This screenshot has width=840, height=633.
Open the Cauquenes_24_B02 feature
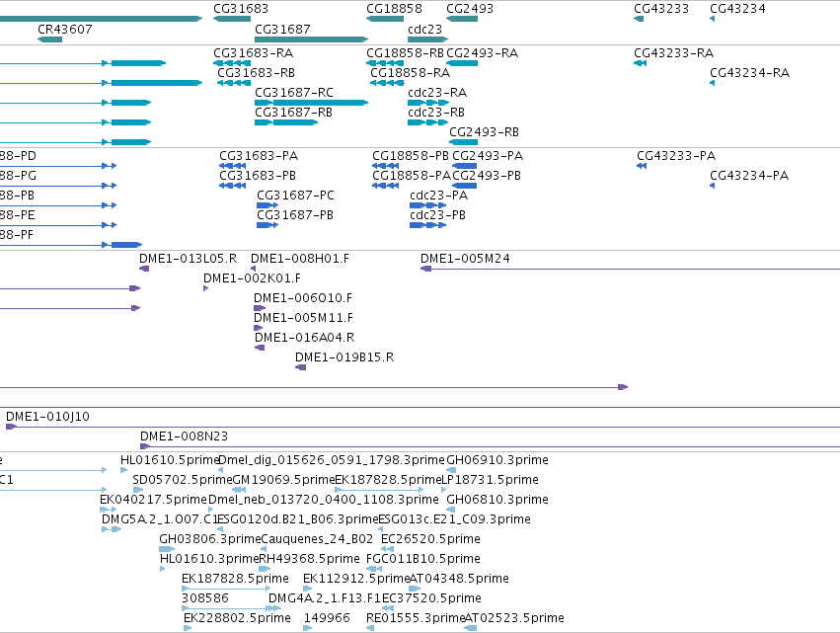(x=317, y=540)
